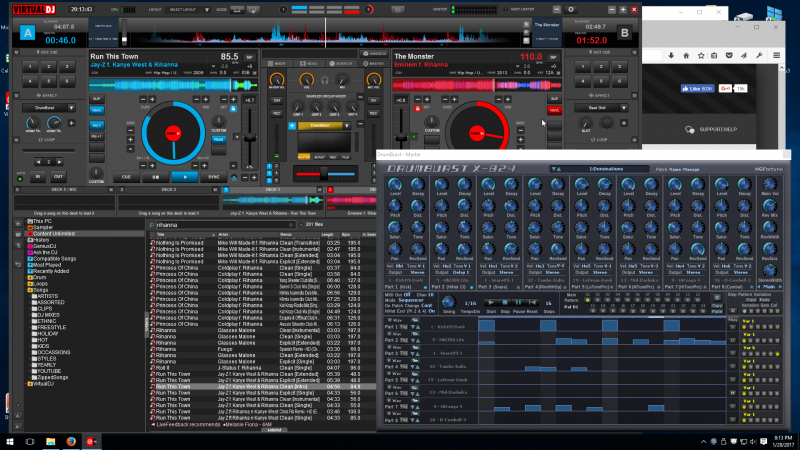Switch to the SCRATCH tab
Viewport: 800px width, 450px height.
[341, 64]
